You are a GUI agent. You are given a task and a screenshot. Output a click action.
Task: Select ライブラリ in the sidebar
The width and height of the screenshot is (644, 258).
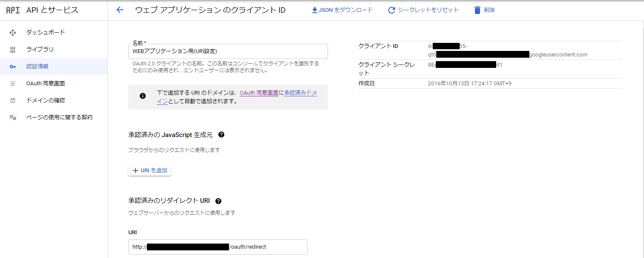pos(40,50)
